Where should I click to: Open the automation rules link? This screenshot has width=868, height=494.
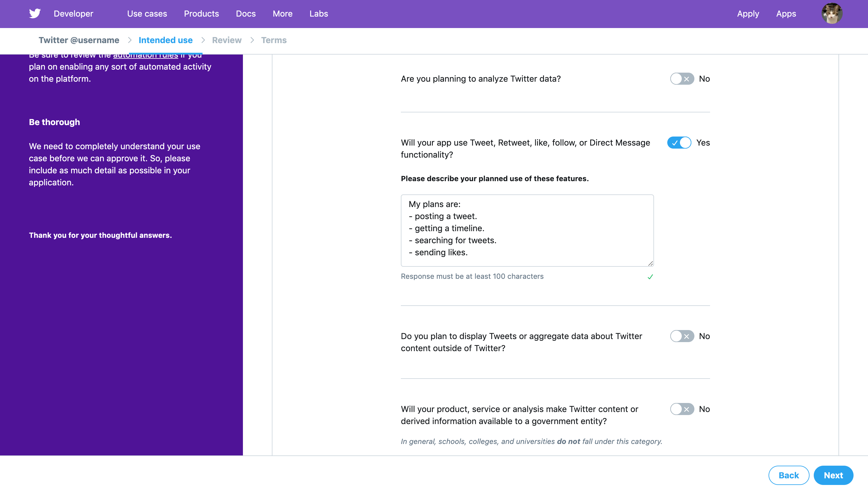coord(146,56)
